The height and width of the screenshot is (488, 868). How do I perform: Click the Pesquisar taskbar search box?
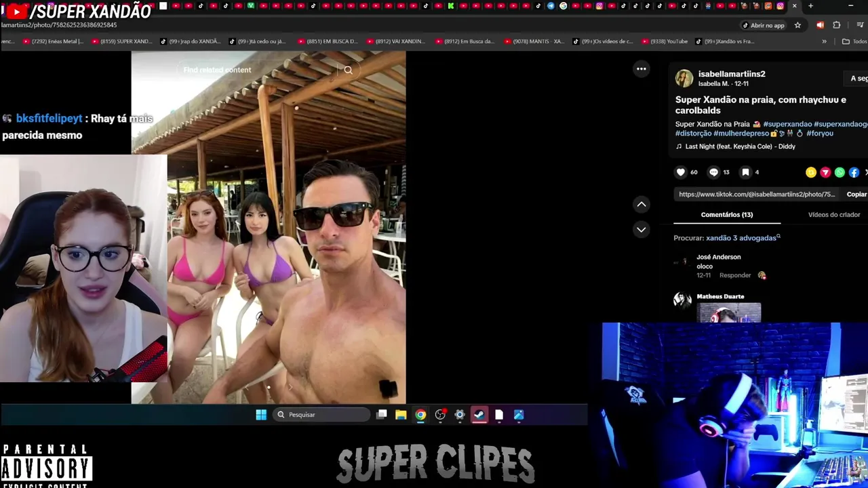click(x=321, y=415)
